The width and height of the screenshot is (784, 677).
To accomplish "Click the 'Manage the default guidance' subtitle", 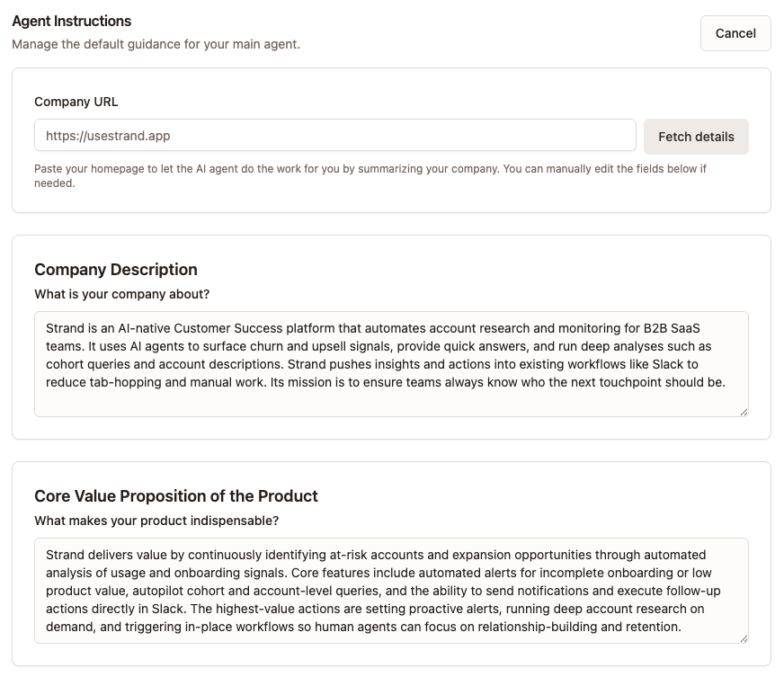I will pos(156,44).
